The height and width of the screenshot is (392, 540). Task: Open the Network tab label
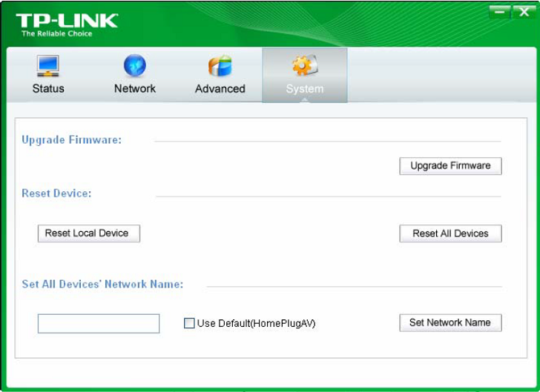point(134,89)
